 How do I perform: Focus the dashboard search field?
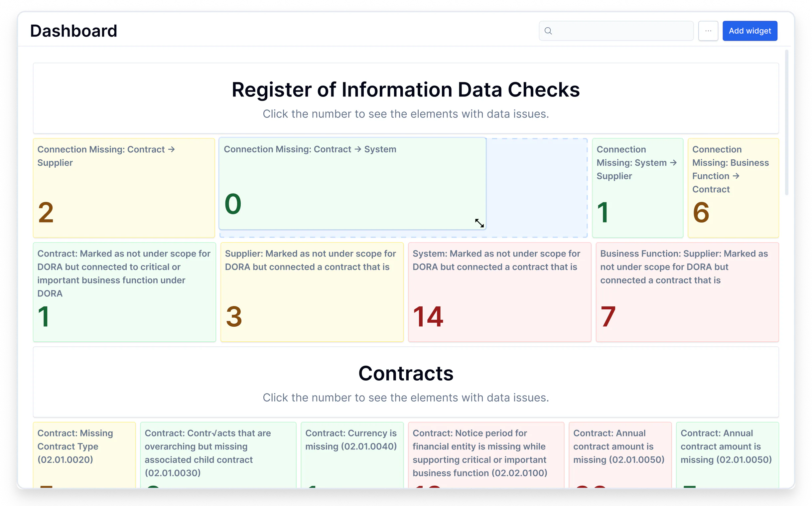[x=616, y=31]
